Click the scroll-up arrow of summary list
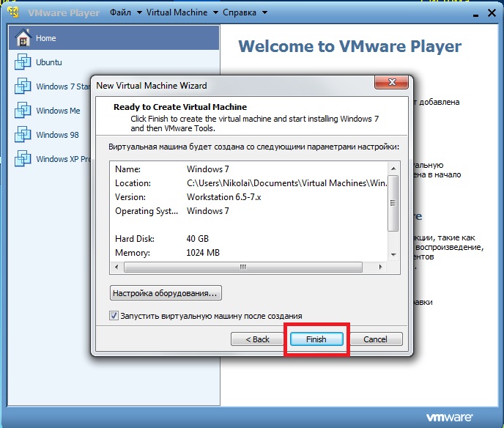The image size is (504, 428). tap(393, 169)
